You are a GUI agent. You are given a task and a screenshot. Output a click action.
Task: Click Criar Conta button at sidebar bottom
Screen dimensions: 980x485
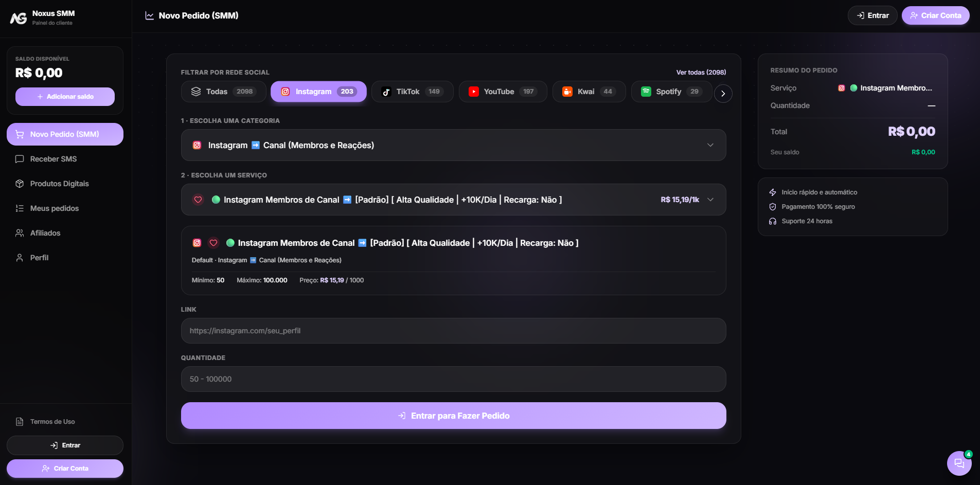[x=65, y=469]
